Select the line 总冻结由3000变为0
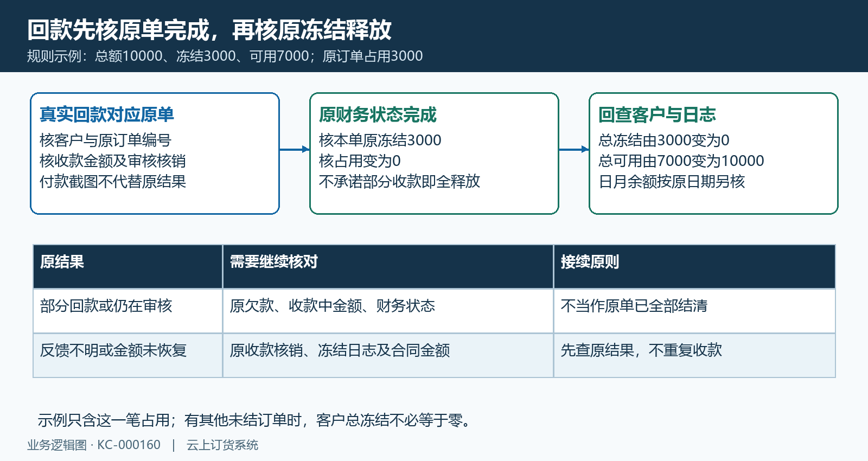The width and height of the screenshot is (868, 461). [x=664, y=140]
